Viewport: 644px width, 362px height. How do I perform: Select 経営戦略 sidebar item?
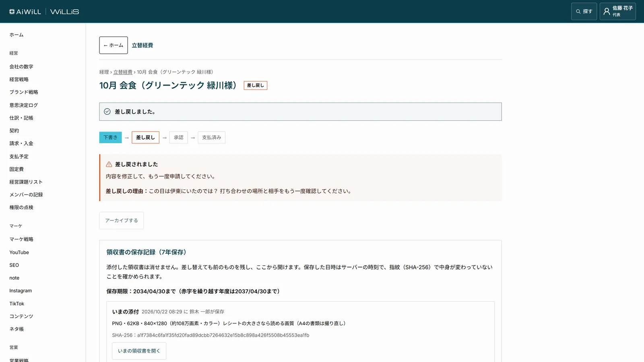coord(19,80)
